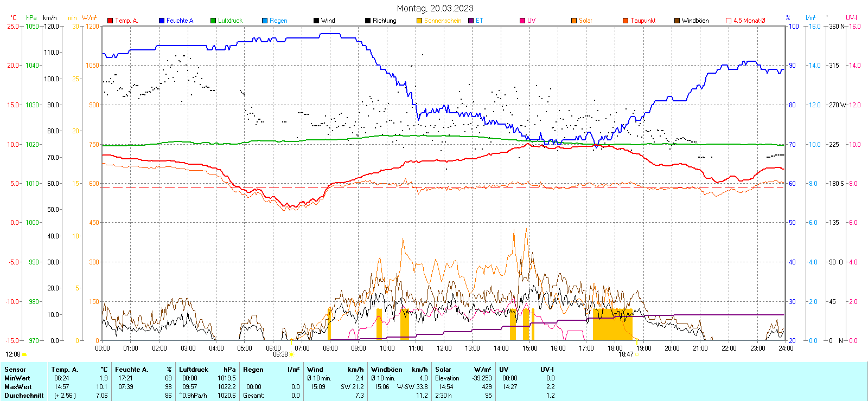Click the purple ET legend square
The image size is (868, 401).
[471, 21]
